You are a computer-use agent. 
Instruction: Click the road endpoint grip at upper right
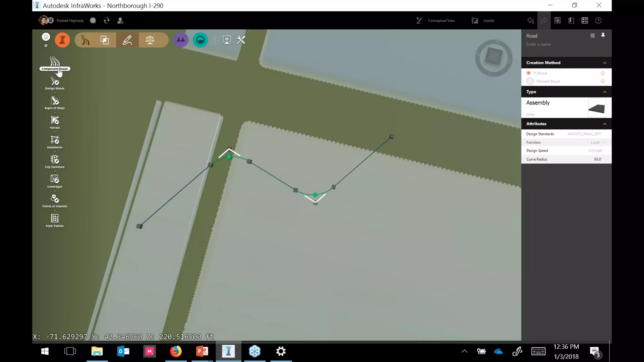tap(391, 136)
